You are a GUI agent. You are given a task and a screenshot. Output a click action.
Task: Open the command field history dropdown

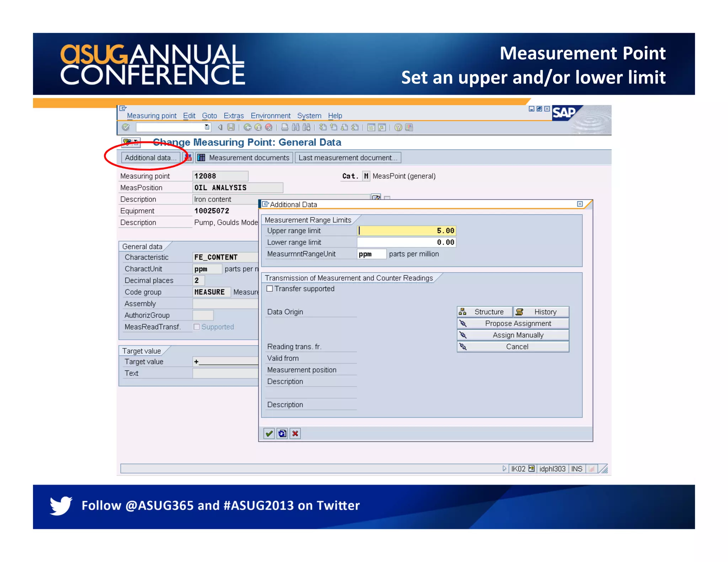coord(207,127)
